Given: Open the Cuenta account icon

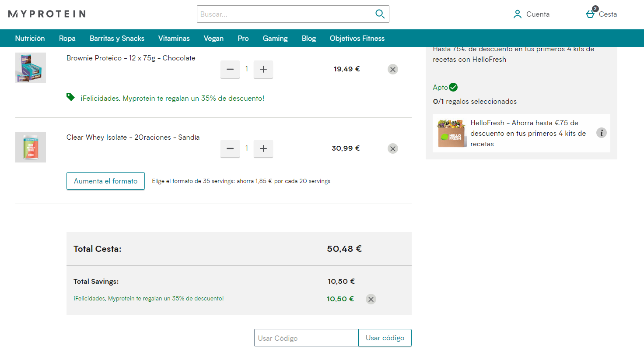Looking at the screenshot, I should point(518,14).
